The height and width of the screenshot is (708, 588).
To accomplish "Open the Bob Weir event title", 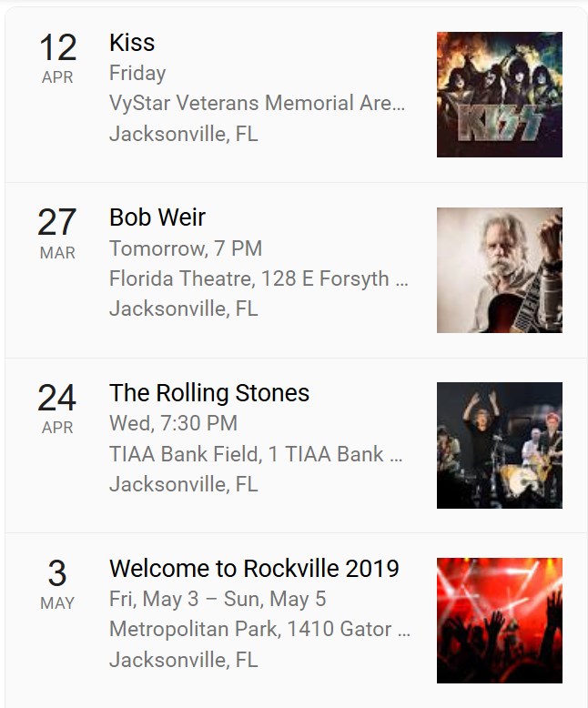I will 157,217.
